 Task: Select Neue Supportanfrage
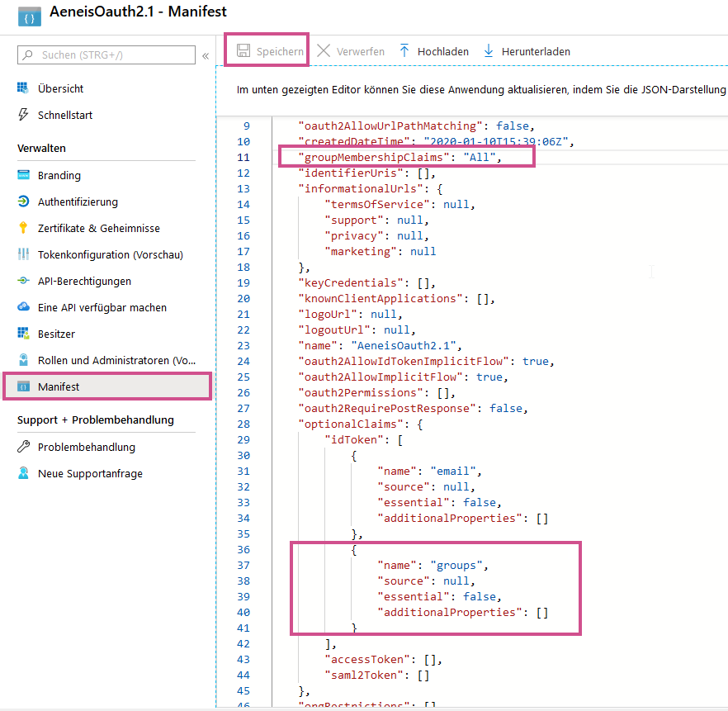[90, 473]
